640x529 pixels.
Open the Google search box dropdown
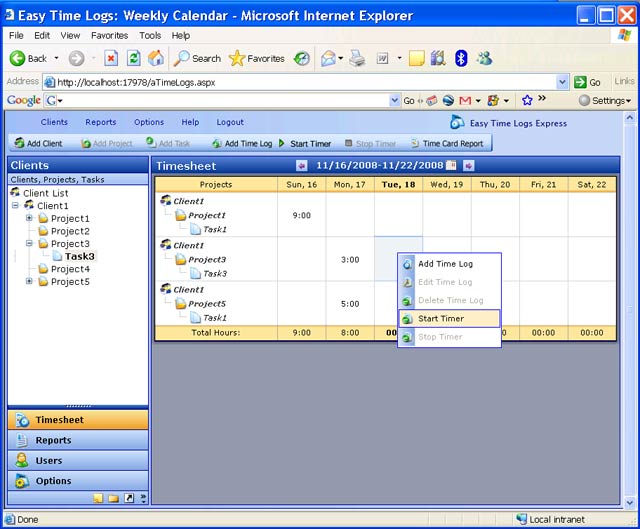coord(394,100)
